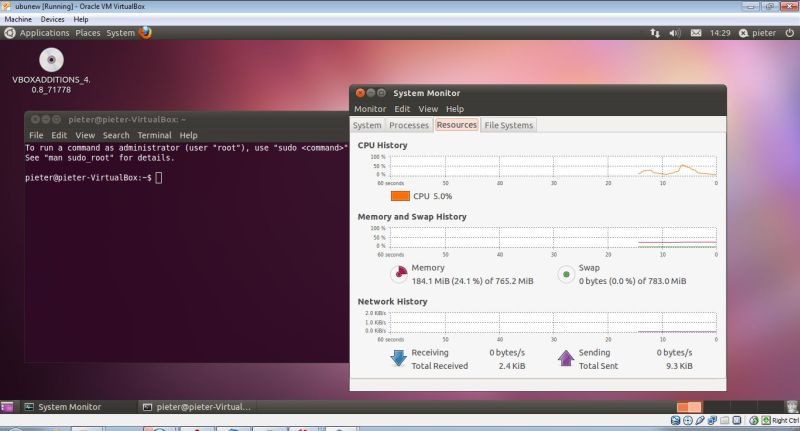The image size is (800, 431).
Task: Click the CPU 5.0% label
Action: pos(433,196)
